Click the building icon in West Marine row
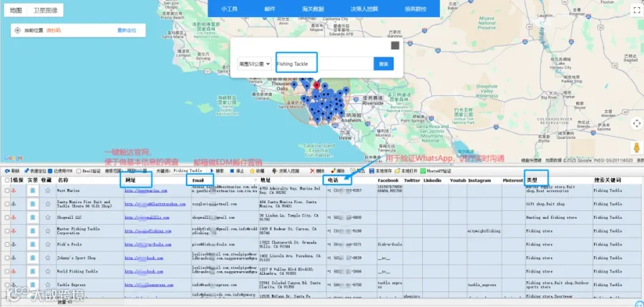 click(x=33, y=190)
